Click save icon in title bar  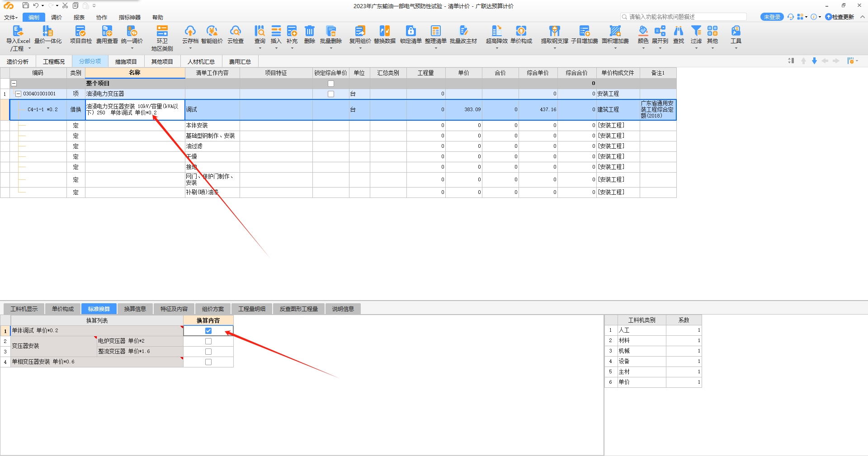(26, 6)
